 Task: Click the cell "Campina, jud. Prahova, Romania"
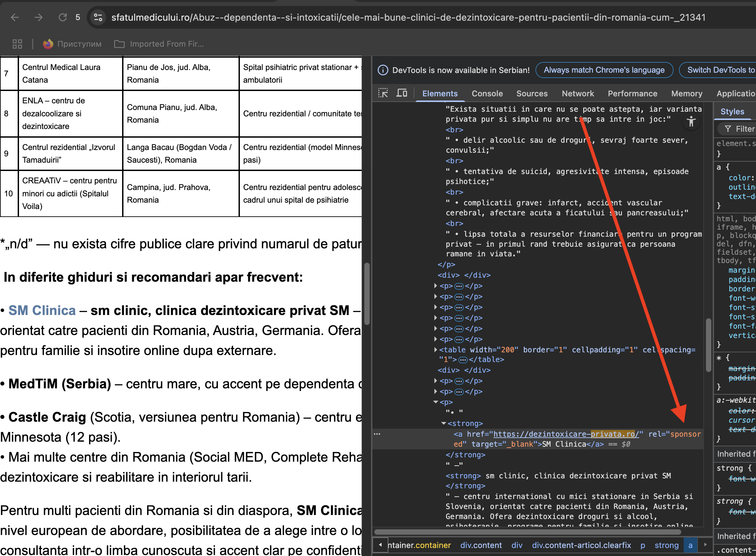181,194
